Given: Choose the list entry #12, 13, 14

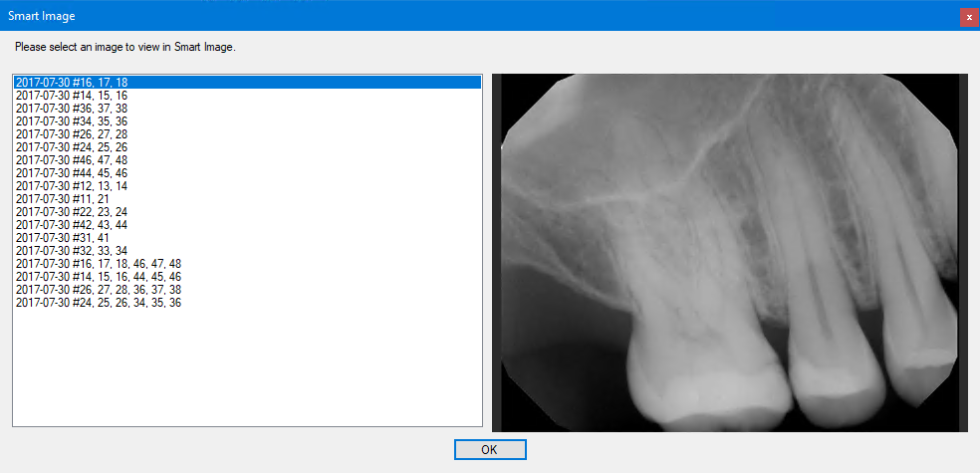Looking at the screenshot, I should click(x=72, y=186).
